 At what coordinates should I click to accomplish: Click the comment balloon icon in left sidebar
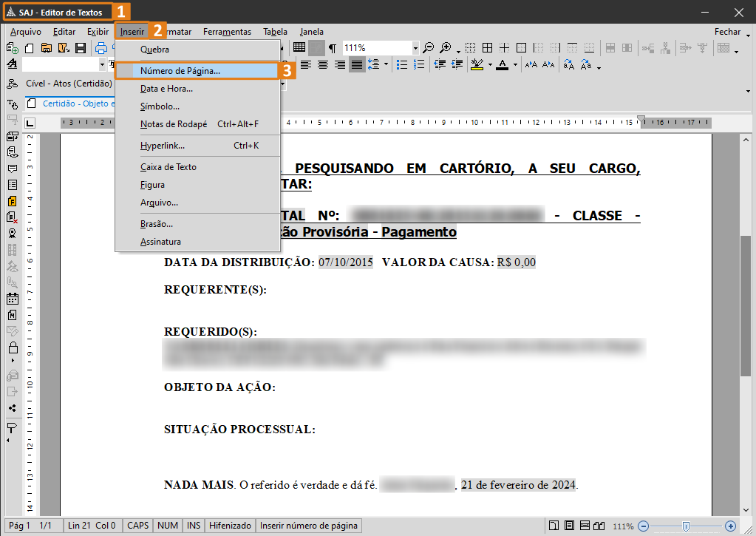[x=12, y=169]
